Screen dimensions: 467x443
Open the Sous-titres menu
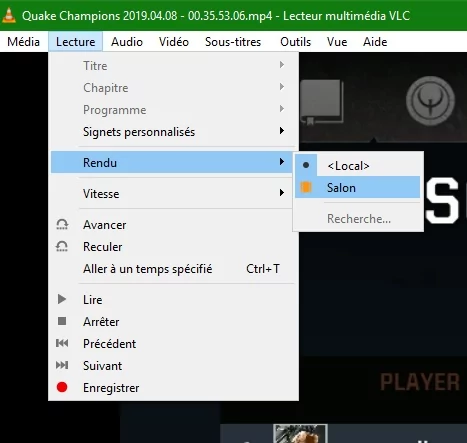point(233,42)
